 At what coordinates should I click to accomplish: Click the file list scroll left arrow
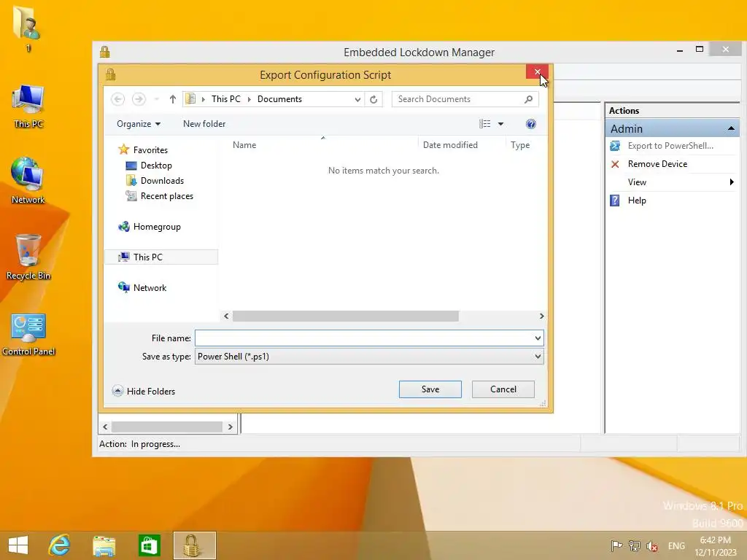tap(226, 316)
